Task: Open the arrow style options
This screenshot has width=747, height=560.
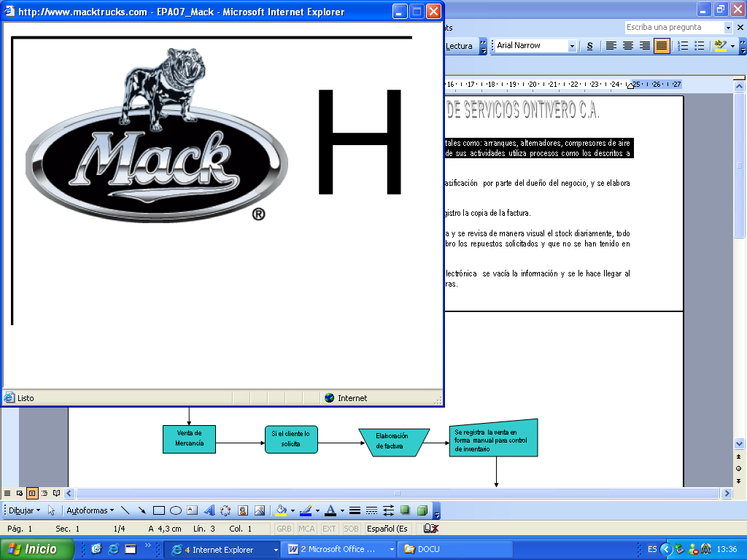Action: tap(388, 510)
